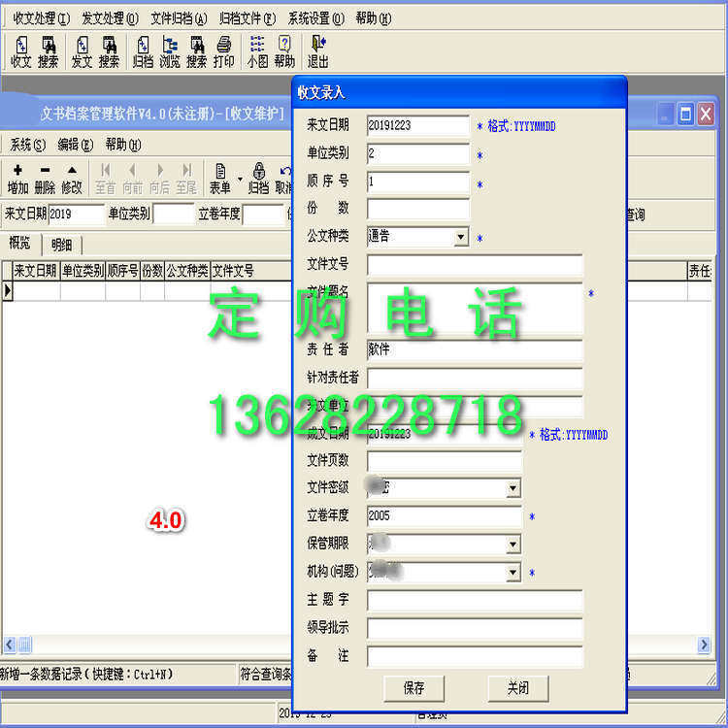728x728 pixels.
Task: Click the 领导批示 input field
Action: coord(475,628)
